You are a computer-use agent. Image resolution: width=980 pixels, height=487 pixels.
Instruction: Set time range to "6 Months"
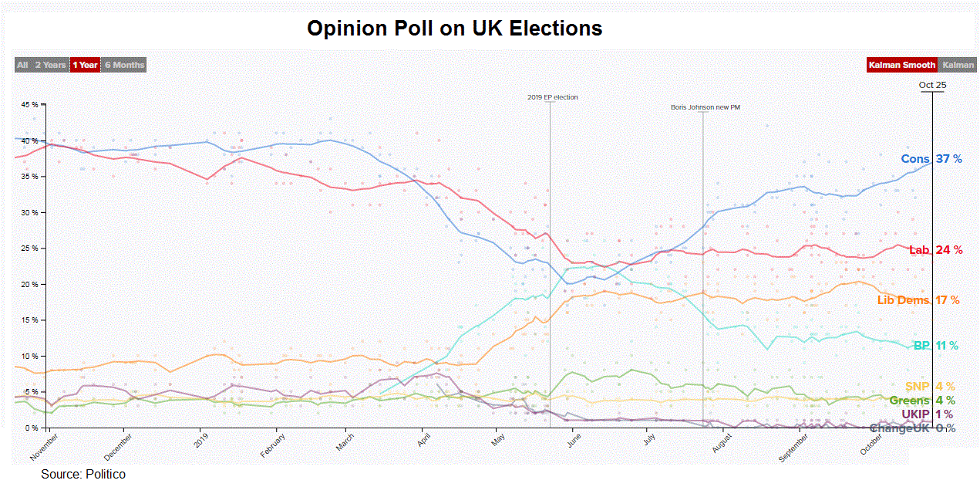[x=124, y=65]
